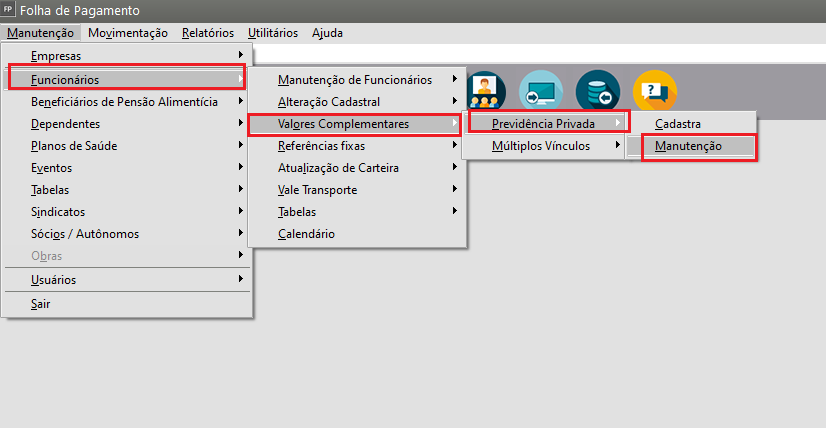Image resolution: width=826 pixels, height=428 pixels.
Task: Expand arrow beside Eventos
Action: pyautogui.click(x=241, y=167)
